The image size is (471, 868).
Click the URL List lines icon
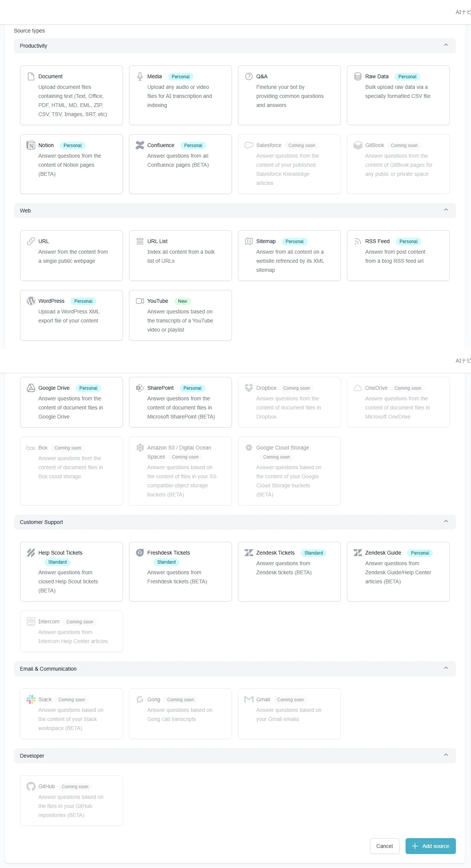click(x=140, y=241)
